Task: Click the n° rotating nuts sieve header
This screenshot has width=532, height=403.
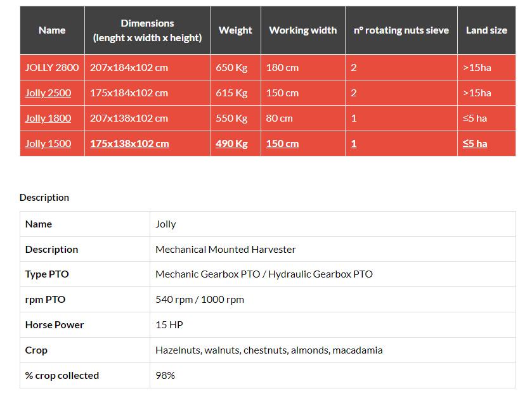Action: coord(401,30)
